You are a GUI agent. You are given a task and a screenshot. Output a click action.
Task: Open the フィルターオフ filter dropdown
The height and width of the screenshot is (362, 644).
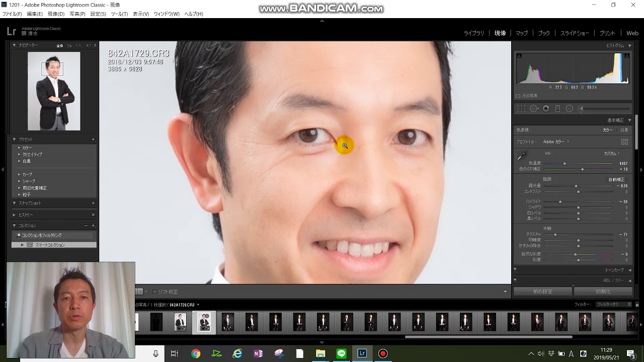614,304
